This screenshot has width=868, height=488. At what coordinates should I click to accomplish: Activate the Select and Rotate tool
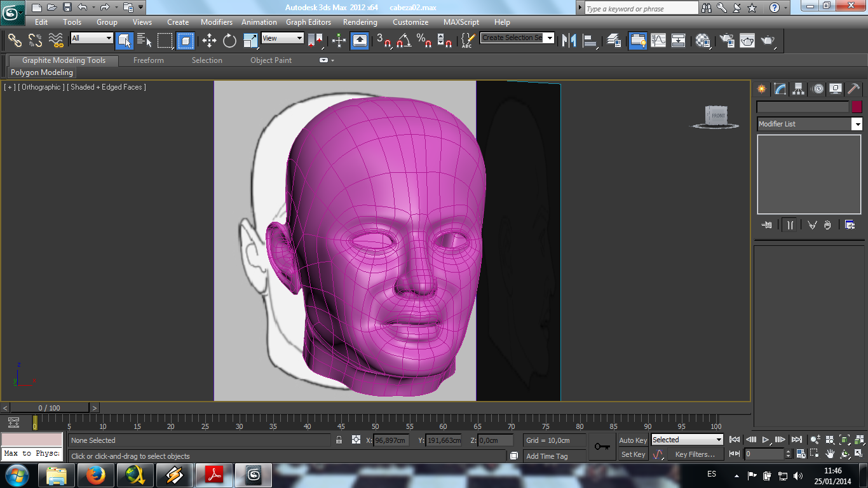tap(229, 41)
